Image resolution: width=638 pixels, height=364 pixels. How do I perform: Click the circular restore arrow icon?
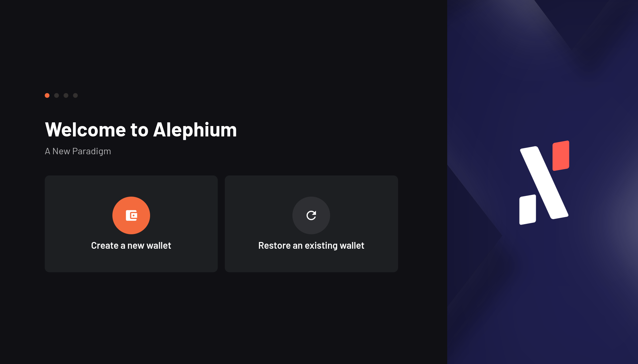coord(311,215)
